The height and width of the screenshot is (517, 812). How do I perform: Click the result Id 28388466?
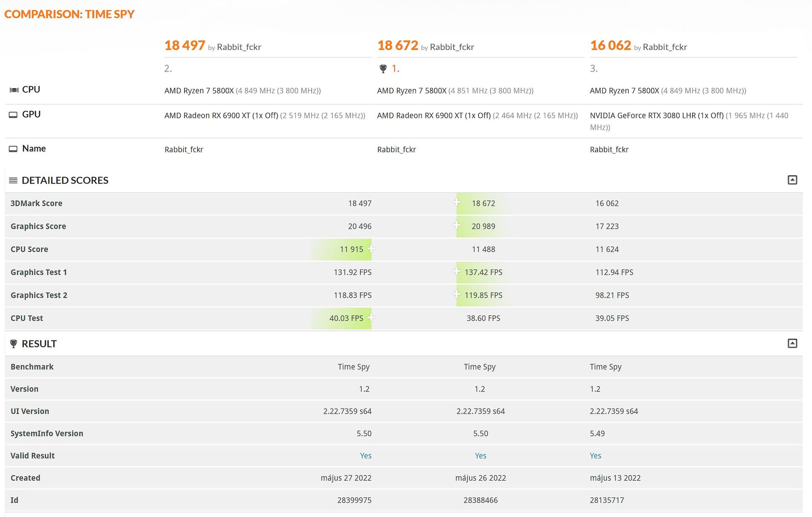click(481, 500)
